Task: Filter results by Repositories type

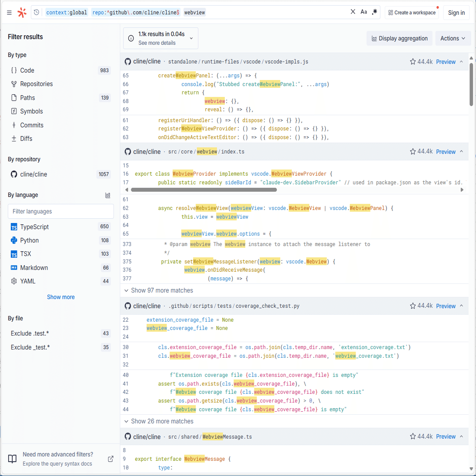Action: point(60,84)
